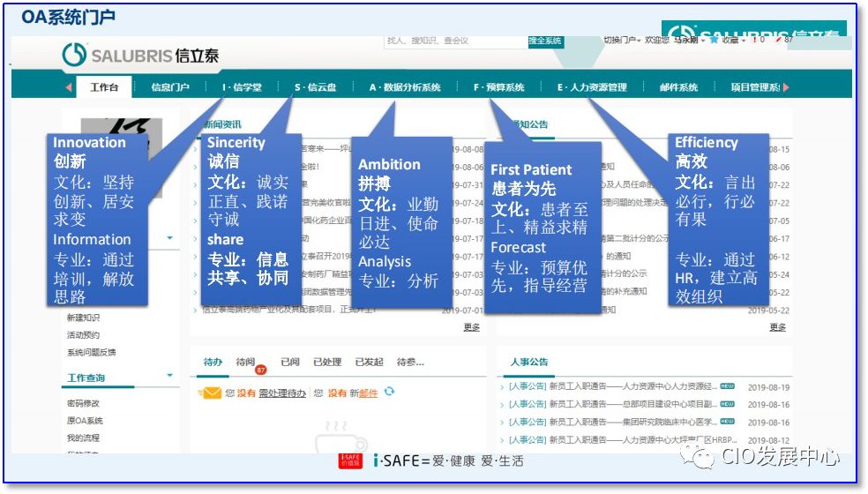Screen dimensions: 868x494
Task: Select the 已发起 tab
Action: [370, 362]
